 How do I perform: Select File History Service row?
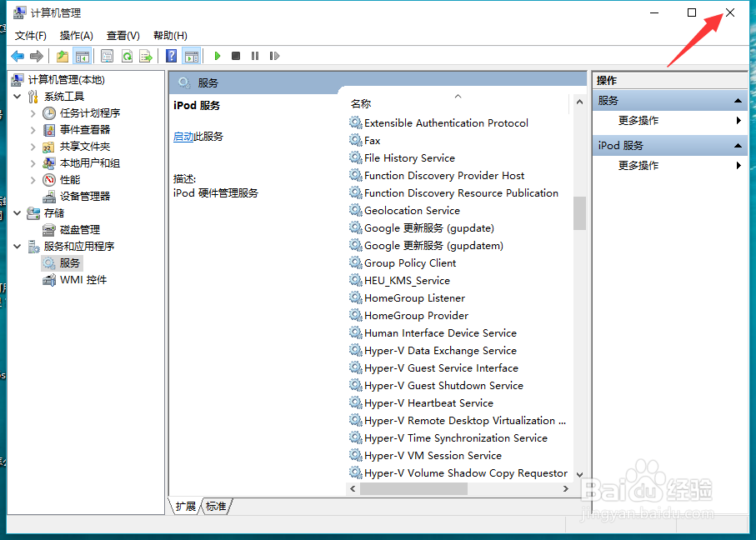click(x=409, y=158)
